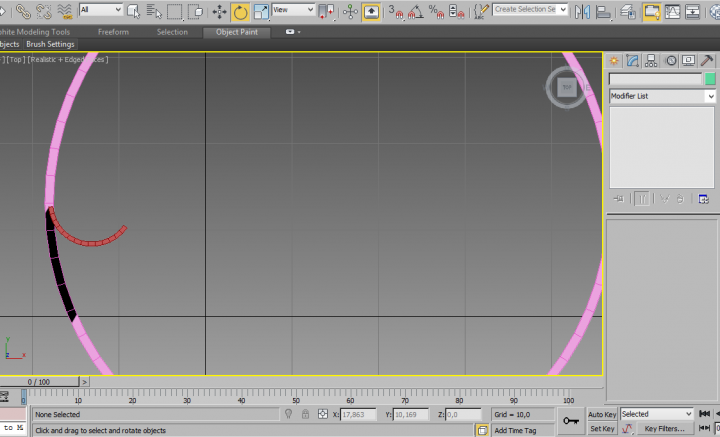This screenshot has width=720, height=437.
Task: Switch to the Hierarchy panel
Action: [652, 60]
